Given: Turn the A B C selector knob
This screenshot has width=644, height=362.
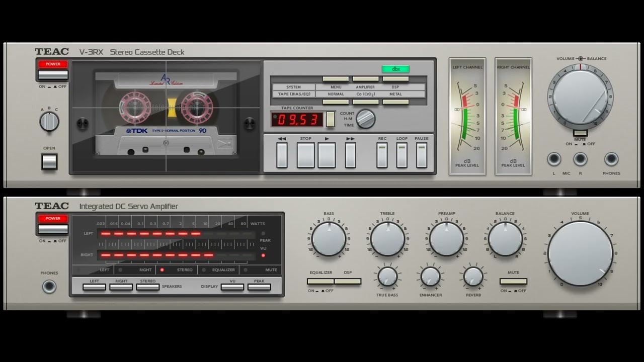Looking at the screenshot, I should click(49, 122).
